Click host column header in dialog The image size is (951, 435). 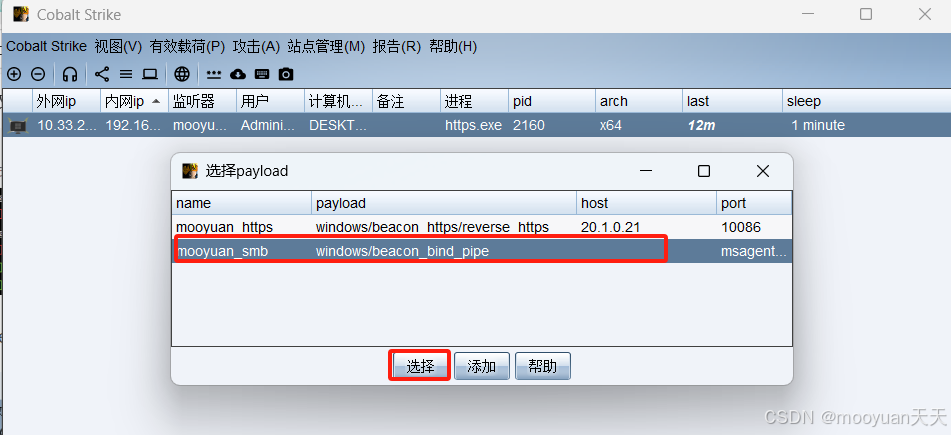tap(647, 203)
